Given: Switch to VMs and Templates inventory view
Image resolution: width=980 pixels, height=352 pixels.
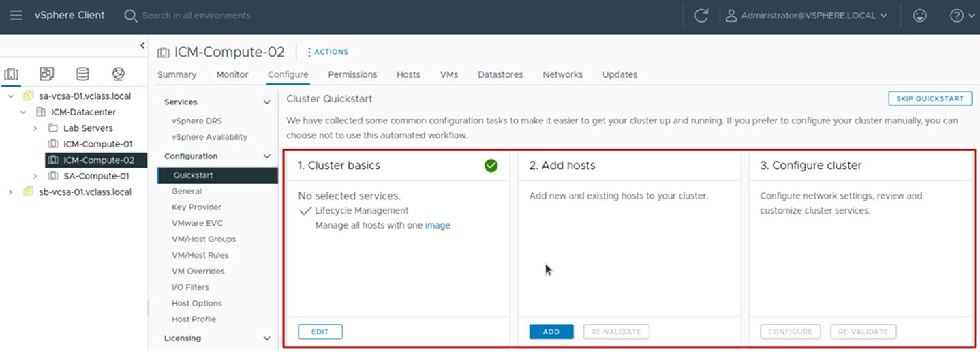Looking at the screenshot, I should 47,74.
